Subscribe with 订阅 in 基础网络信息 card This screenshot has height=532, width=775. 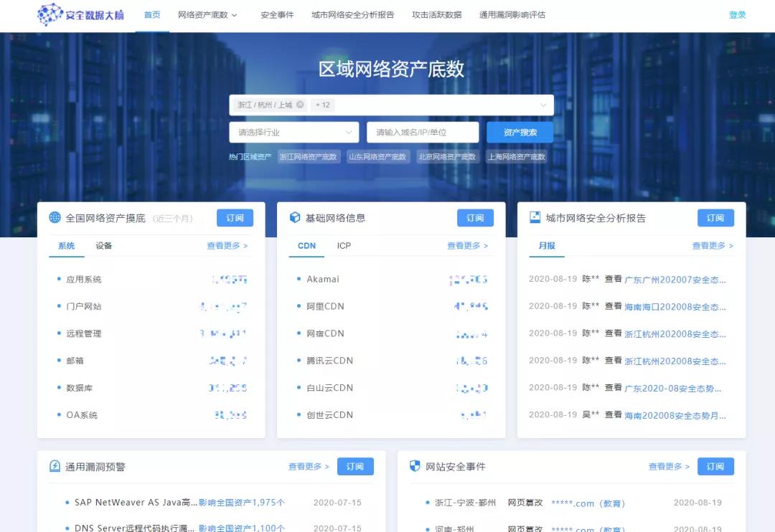[475, 218]
